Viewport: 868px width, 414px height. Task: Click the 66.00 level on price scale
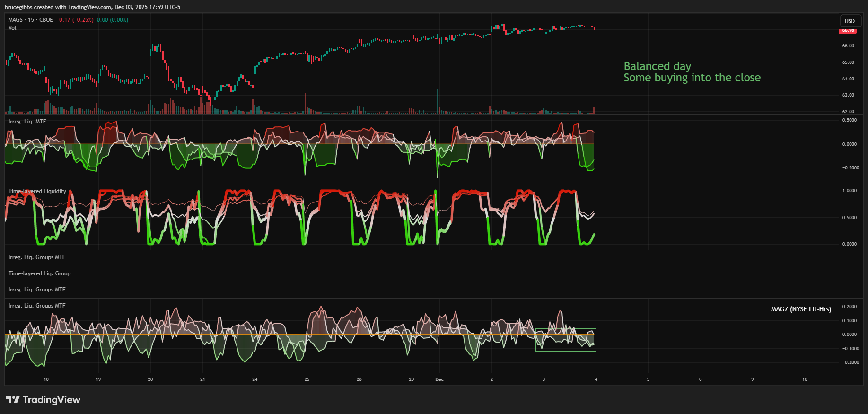coord(848,46)
